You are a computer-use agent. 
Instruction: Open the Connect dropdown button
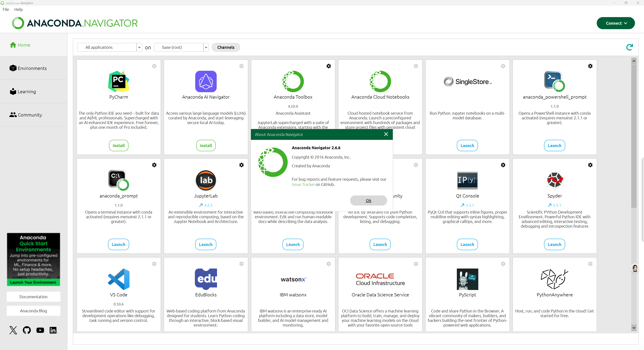[615, 23]
